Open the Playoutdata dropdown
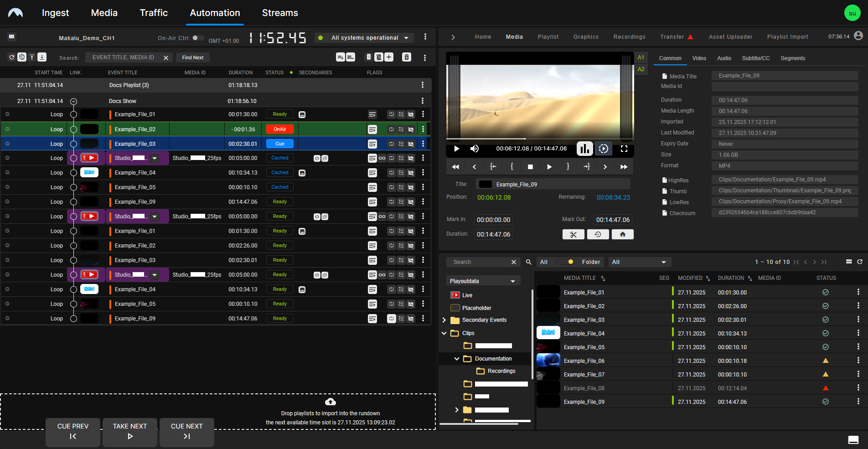Image resolution: width=868 pixels, height=449 pixels. coord(482,281)
